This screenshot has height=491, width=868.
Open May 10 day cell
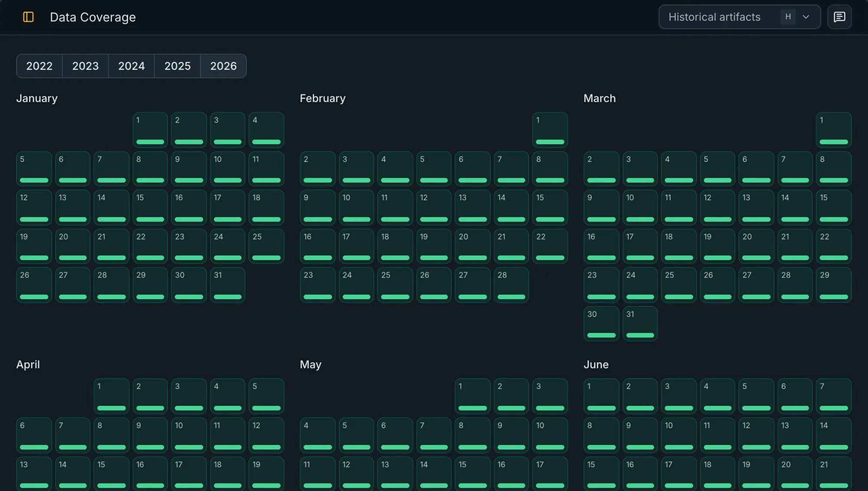tap(550, 435)
